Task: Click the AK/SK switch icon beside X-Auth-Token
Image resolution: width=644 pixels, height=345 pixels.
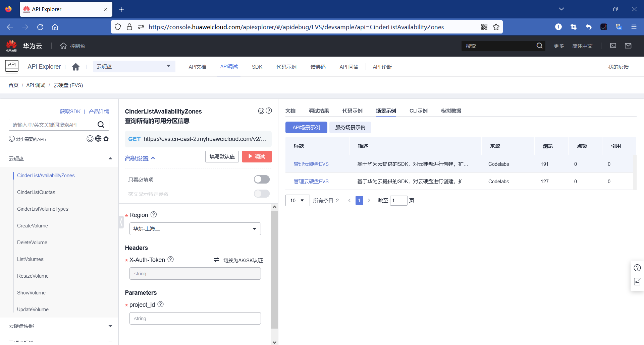Action: [216, 260]
